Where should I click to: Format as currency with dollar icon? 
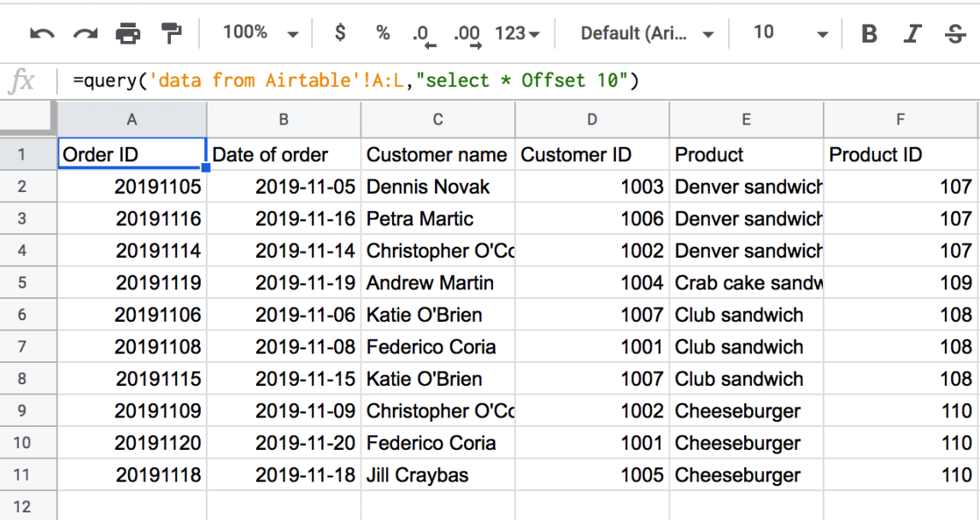339,32
